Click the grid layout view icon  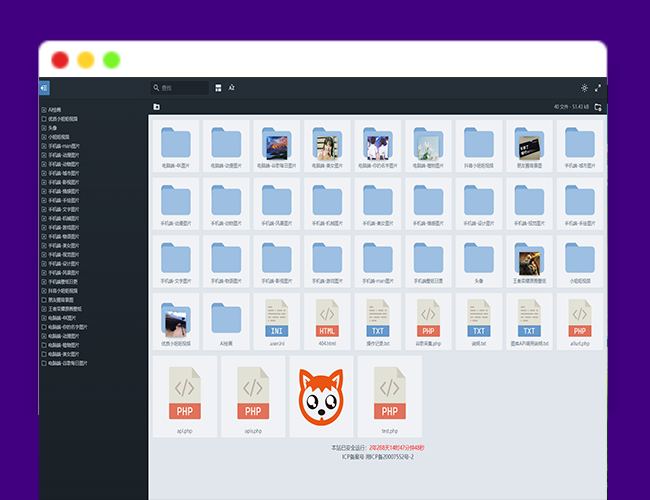coord(218,88)
